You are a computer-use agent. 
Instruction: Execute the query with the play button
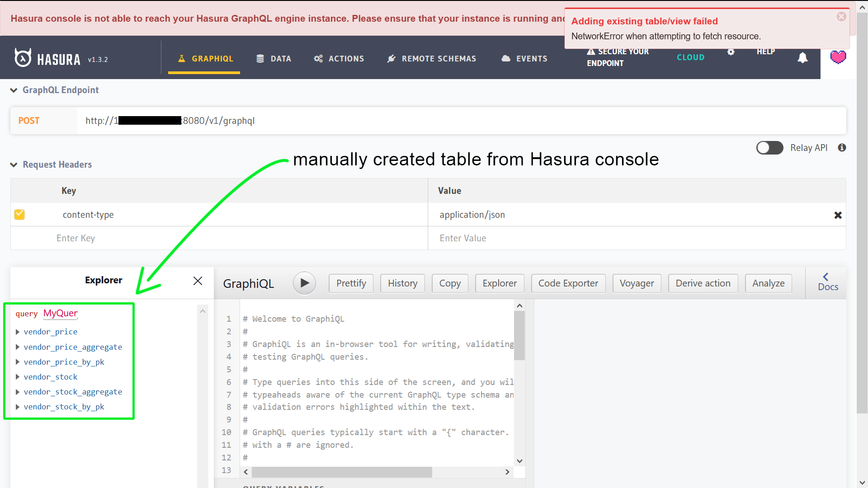(304, 283)
